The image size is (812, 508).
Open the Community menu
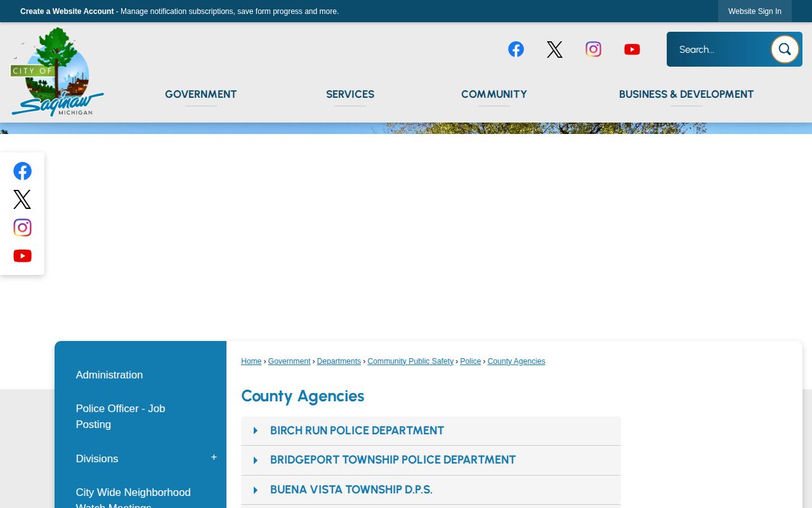tap(494, 94)
